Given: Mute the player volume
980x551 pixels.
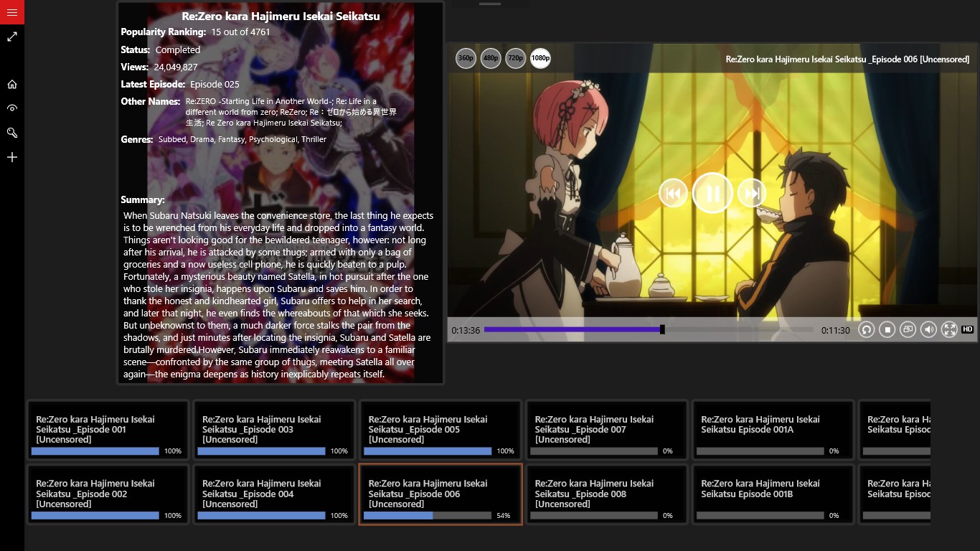Looking at the screenshot, I should click(929, 329).
